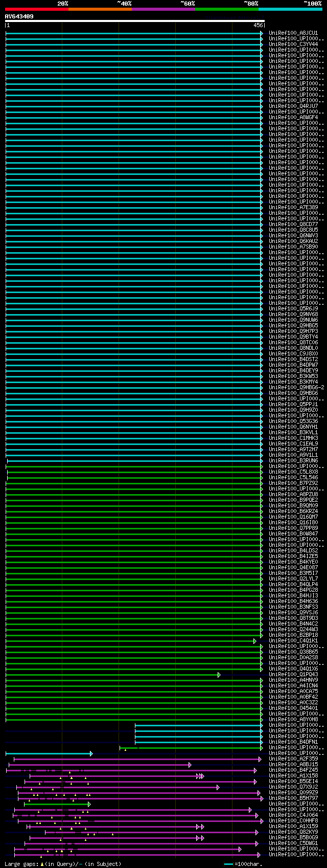Select the UniRef100_A0CA75 label
The width and height of the screenshot is (327, 868).
click(x=293, y=692)
